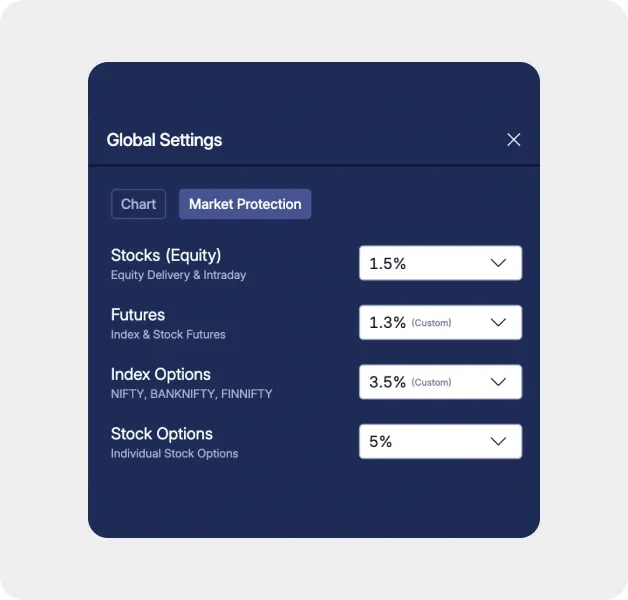This screenshot has height=600, width=628.
Task: Open the Futures 1.3% protection dropdown
Action: pos(441,322)
